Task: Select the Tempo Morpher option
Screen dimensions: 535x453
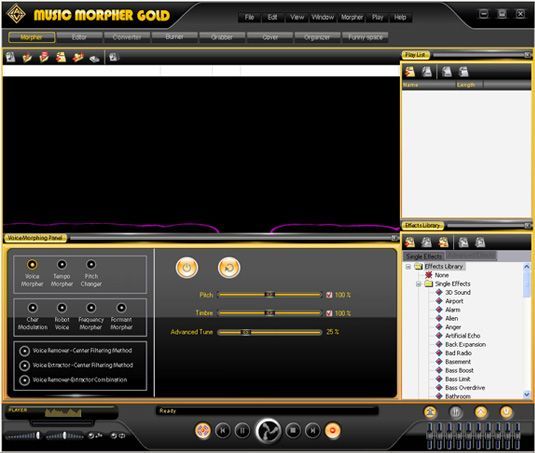Action: 62,264
